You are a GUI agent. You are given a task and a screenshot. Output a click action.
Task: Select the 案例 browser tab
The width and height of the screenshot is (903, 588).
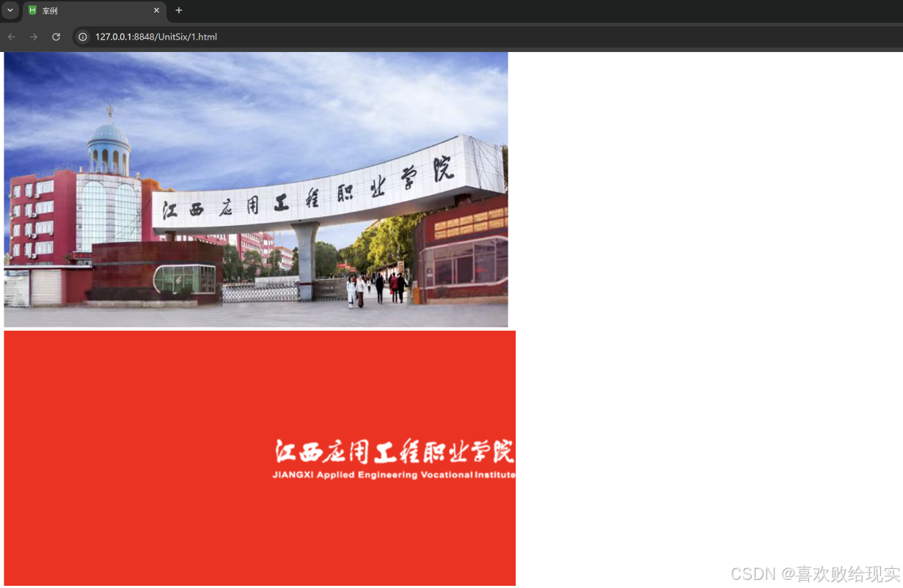point(94,11)
